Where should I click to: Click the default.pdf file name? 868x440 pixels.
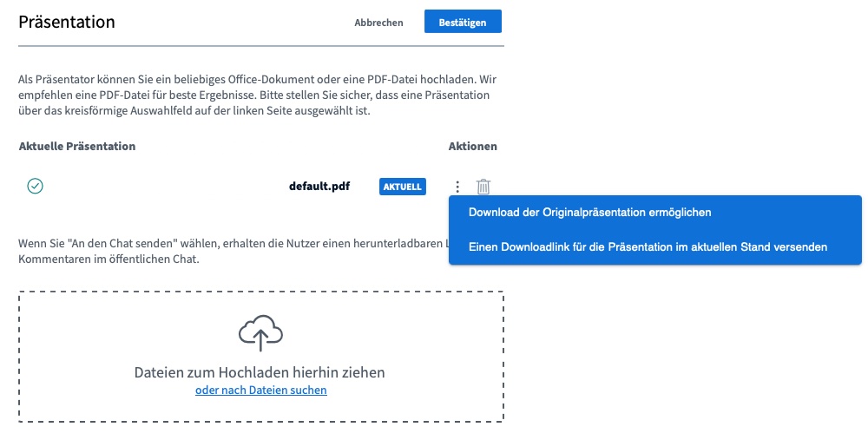click(319, 186)
